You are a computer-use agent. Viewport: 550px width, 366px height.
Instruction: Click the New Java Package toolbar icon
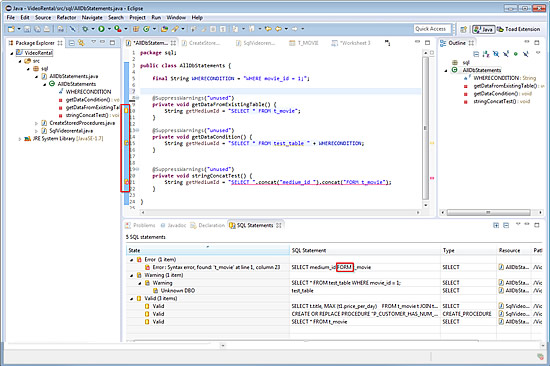(136, 29)
